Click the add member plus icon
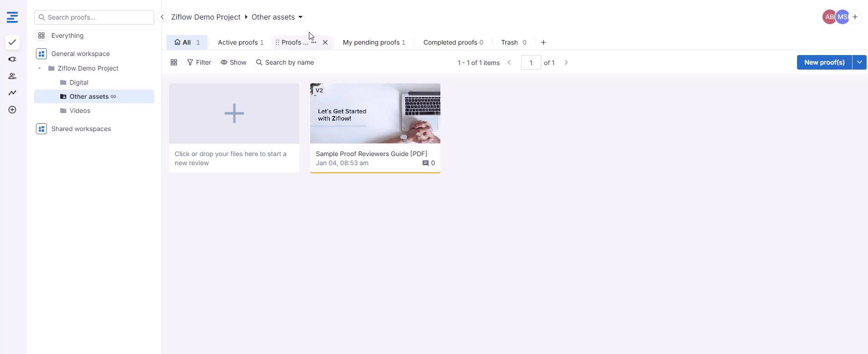Screen dimensions: 868x354 [855, 17]
